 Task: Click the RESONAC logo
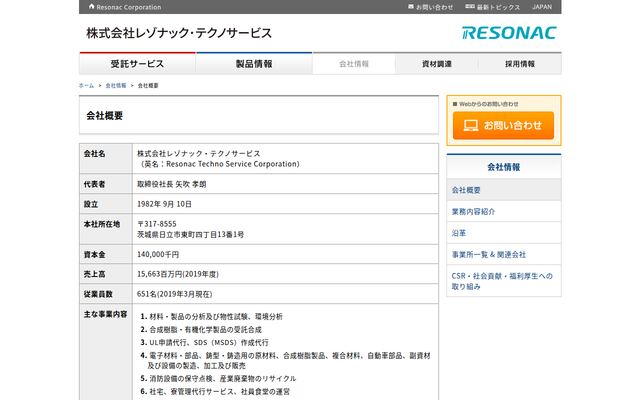click(509, 33)
